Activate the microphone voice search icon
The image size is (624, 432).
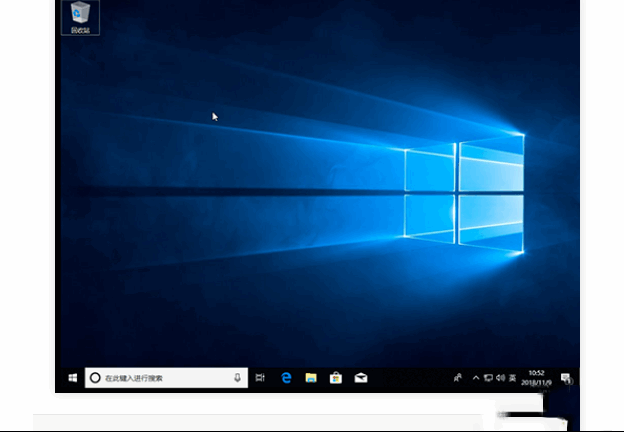point(237,378)
